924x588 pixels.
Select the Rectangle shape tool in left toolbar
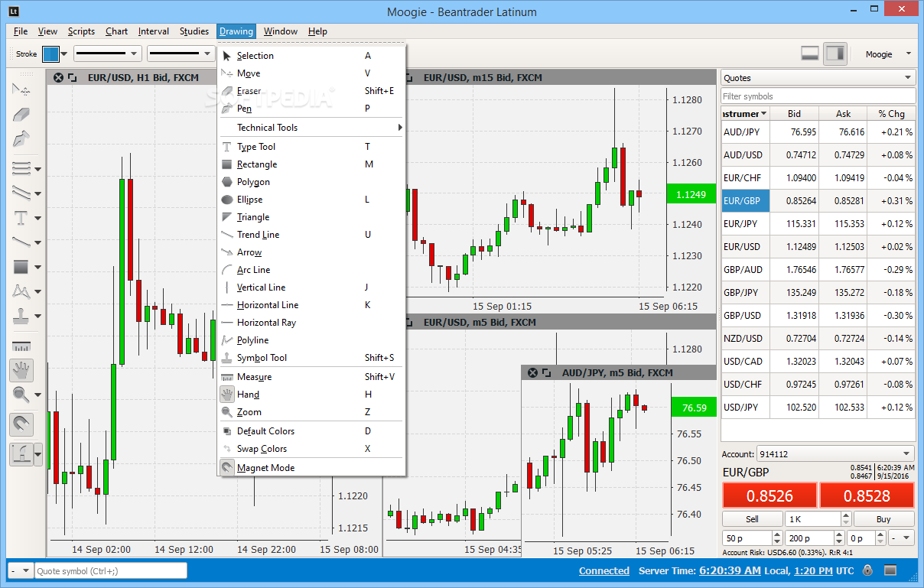point(21,267)
